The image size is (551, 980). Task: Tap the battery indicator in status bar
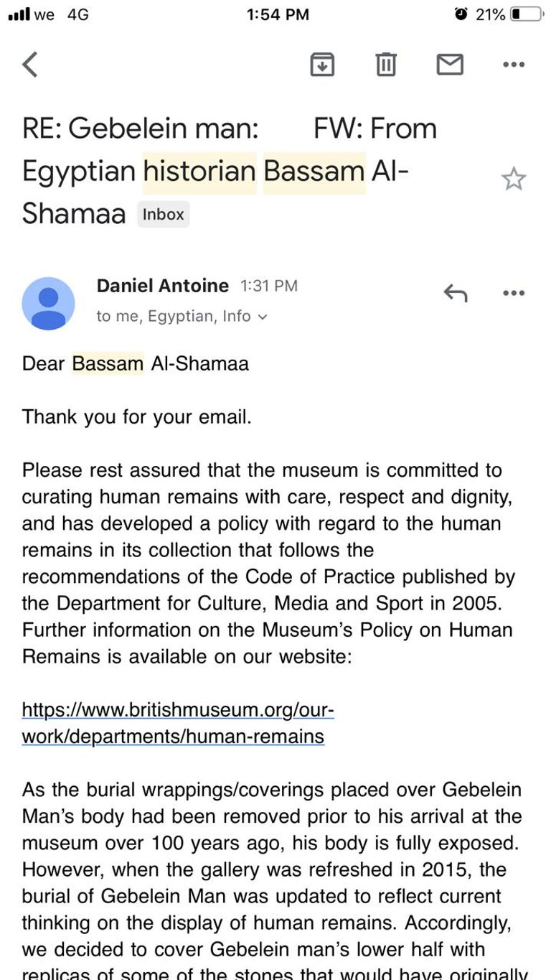point(527,14)
